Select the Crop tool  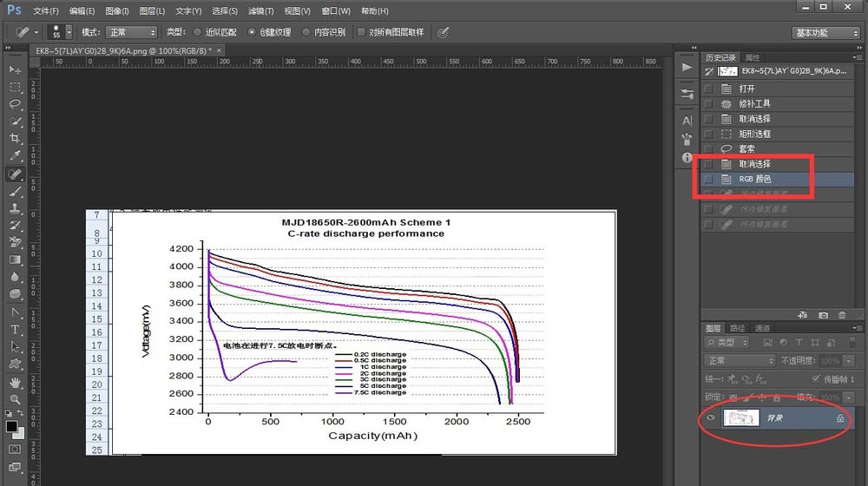[15, 139]
